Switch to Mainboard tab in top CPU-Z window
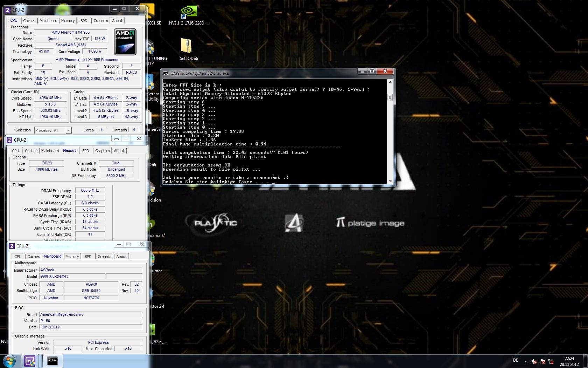 point(48,21)
